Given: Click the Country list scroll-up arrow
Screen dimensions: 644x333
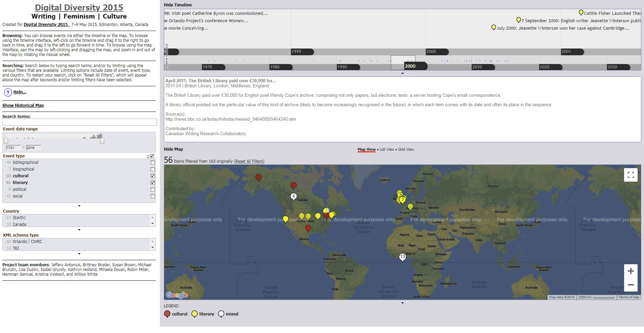Looking at the screenshot, I should [152, 217].
